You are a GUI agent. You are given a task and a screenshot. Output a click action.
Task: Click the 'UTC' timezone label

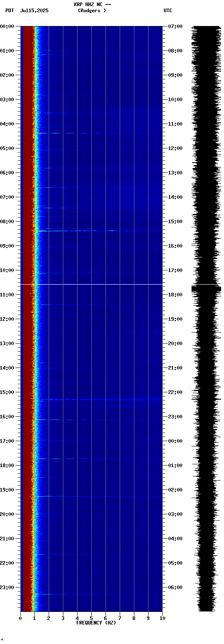tap(168, 11)
